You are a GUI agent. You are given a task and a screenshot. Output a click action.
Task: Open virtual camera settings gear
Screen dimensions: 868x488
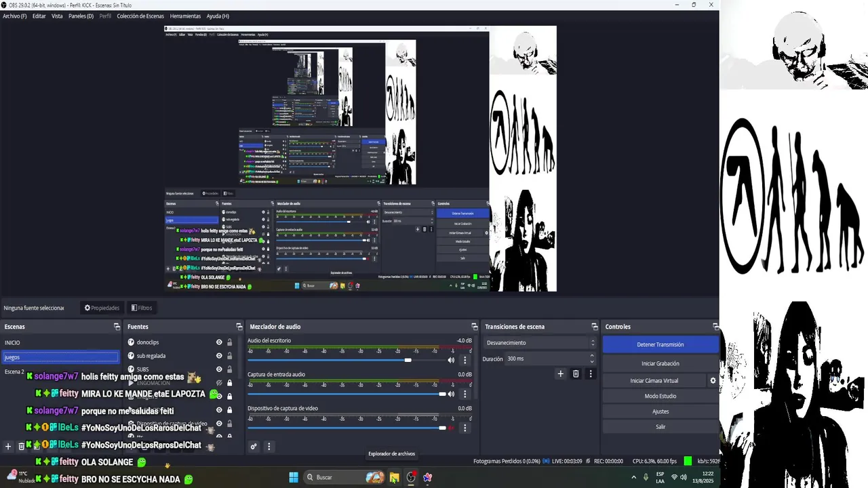[713, 381]
